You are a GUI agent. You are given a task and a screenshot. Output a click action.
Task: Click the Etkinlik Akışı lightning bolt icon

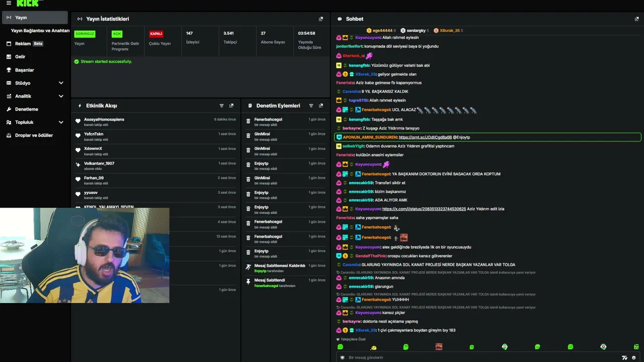(79, 106)
